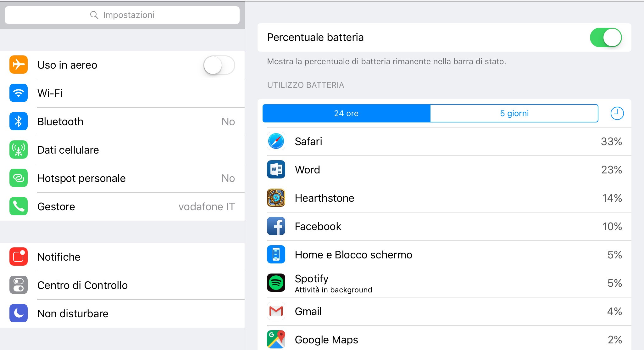Select Gmail battery usage label

(x=308, y=311)
